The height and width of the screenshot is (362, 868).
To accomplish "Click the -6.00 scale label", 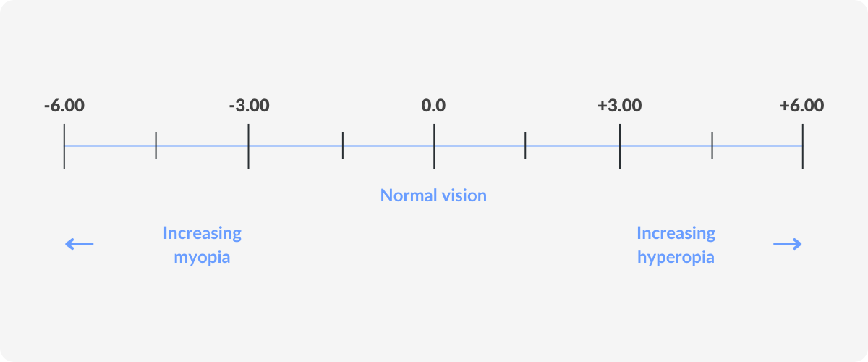I will (64, 106).
